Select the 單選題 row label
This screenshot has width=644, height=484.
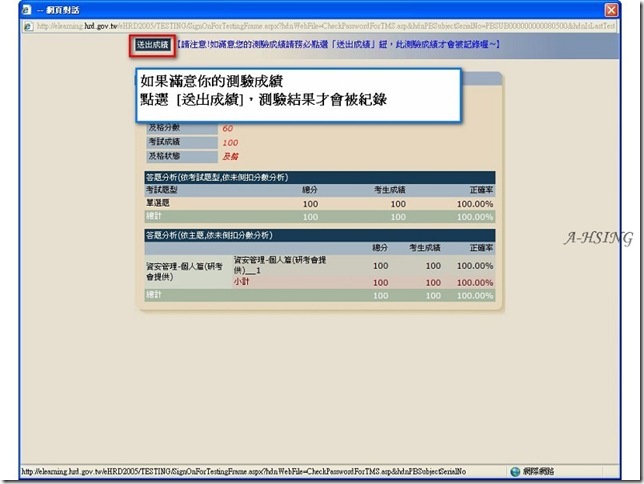pyautogui.click(x=158, y=203)
